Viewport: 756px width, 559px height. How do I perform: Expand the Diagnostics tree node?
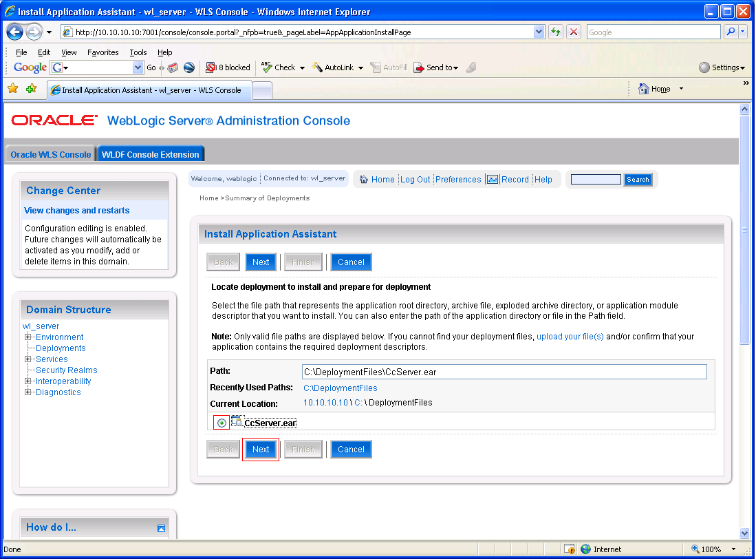(28, 392)
